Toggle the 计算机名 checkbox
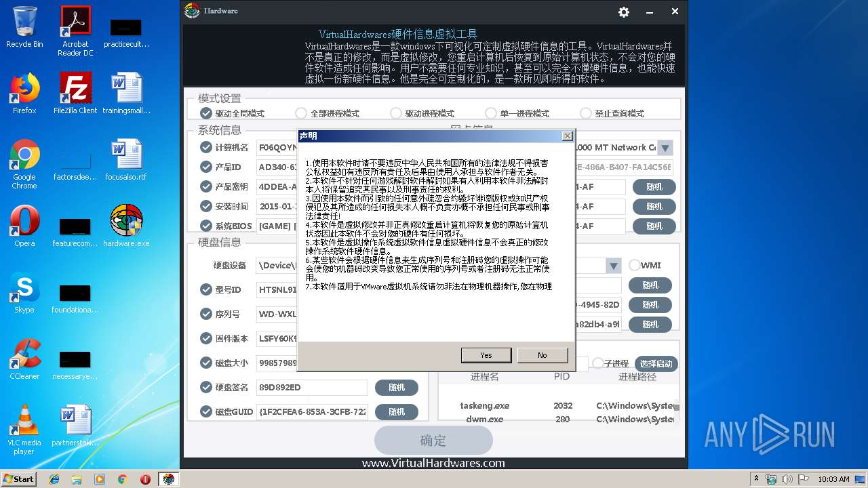Screen dimensions: 868x488 point(206,147)
